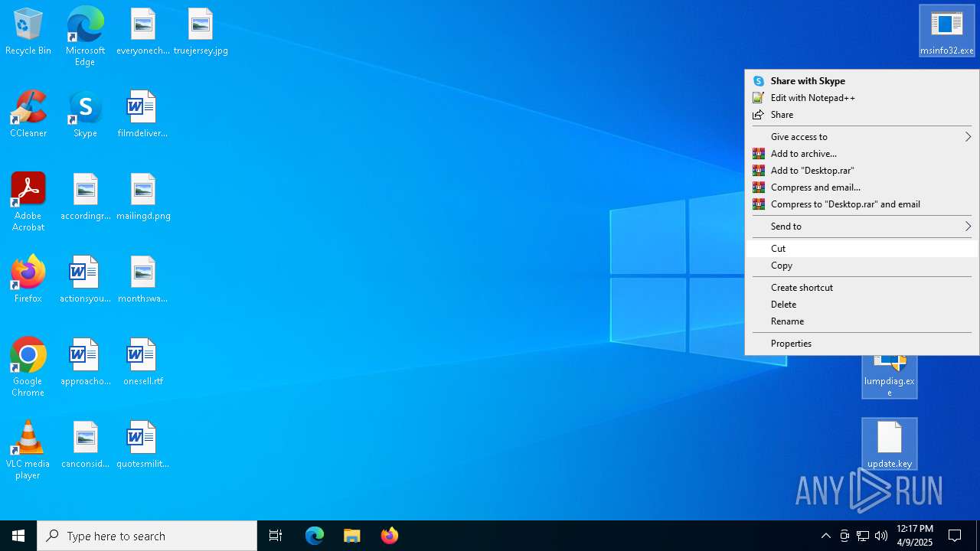Click the taskbar search box
The image size is (980, 551).
point(147,536)
